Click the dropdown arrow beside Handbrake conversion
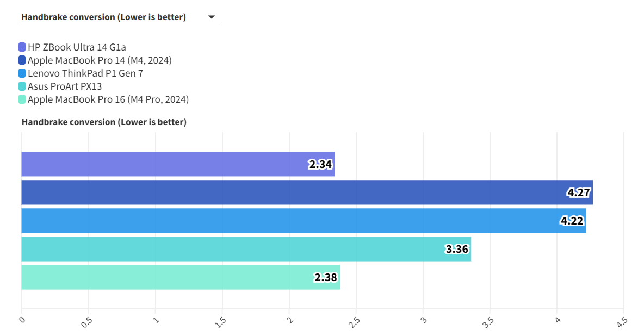Screen dimensions: 644x336 coord(212,17)
